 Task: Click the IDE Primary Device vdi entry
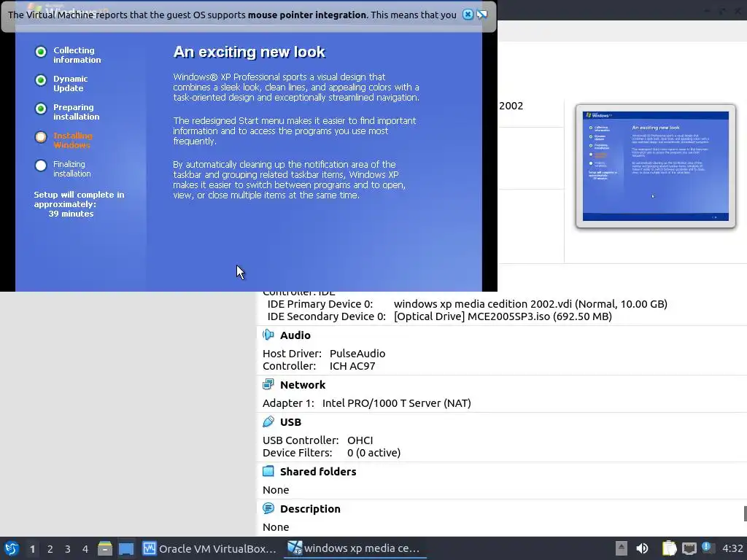point(530,304)
